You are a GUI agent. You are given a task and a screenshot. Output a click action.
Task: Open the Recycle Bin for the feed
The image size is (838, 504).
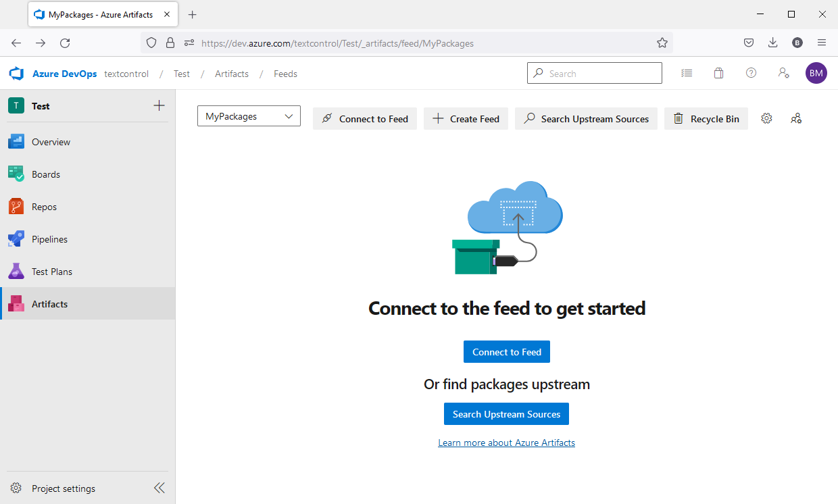[706, 118]
